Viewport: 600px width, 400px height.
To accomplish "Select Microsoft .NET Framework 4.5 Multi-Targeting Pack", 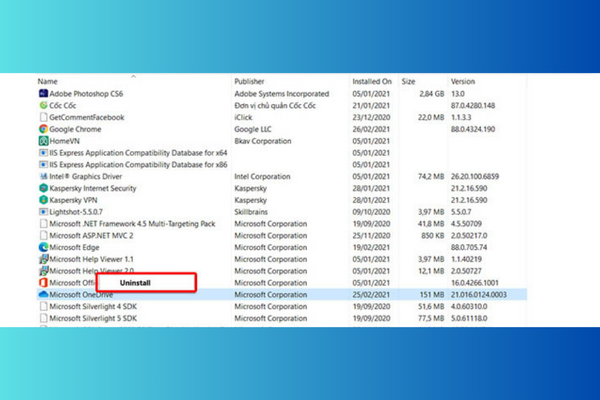I will point(132,224).
